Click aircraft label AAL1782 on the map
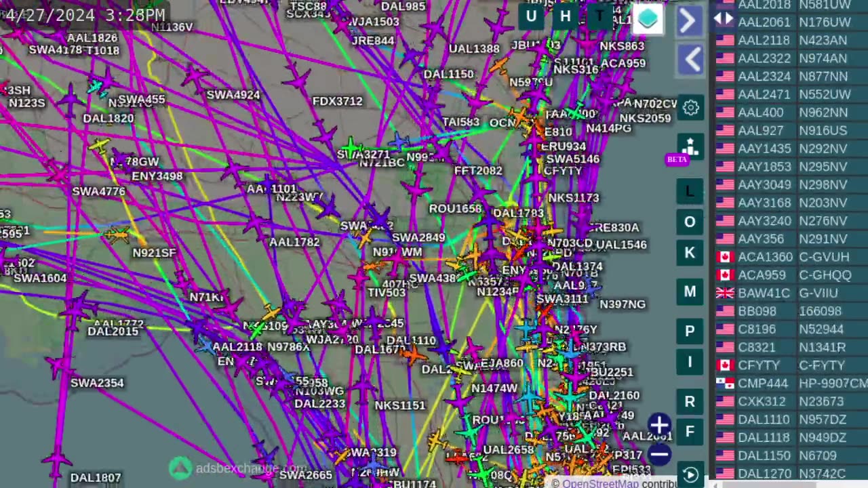The width and height of the screenshot is (868, 488). tap(294, 243)
